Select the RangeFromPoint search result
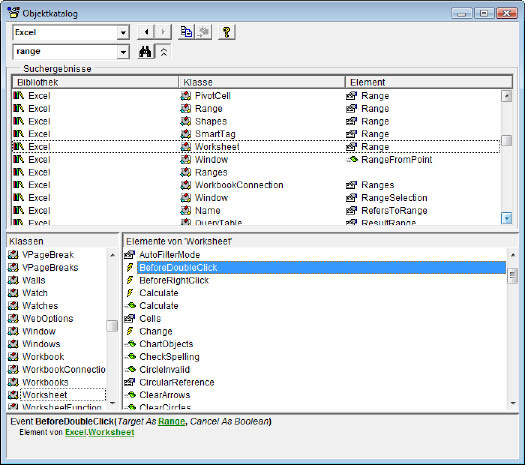525x465 pixels. click(x=396, y=160)
